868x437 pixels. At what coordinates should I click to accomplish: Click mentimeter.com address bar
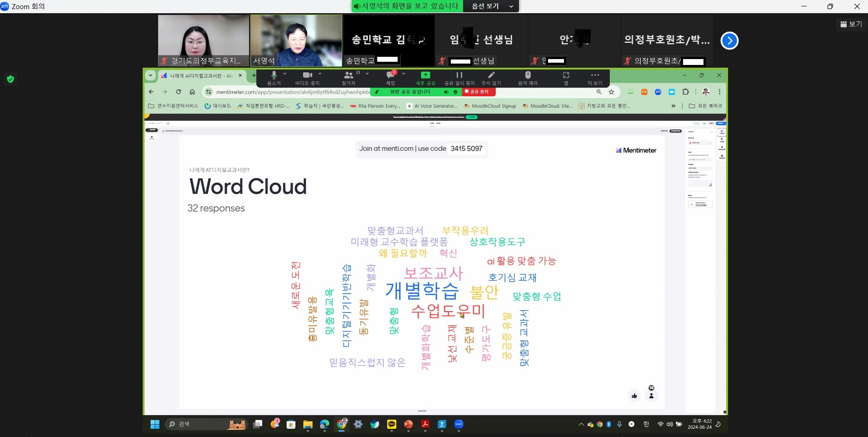293,92
